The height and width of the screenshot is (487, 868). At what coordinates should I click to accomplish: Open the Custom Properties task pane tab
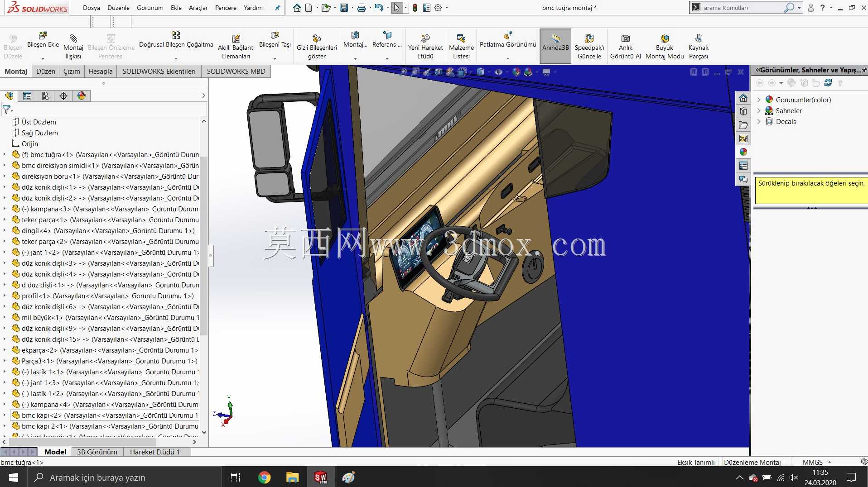tap(743, 166)
